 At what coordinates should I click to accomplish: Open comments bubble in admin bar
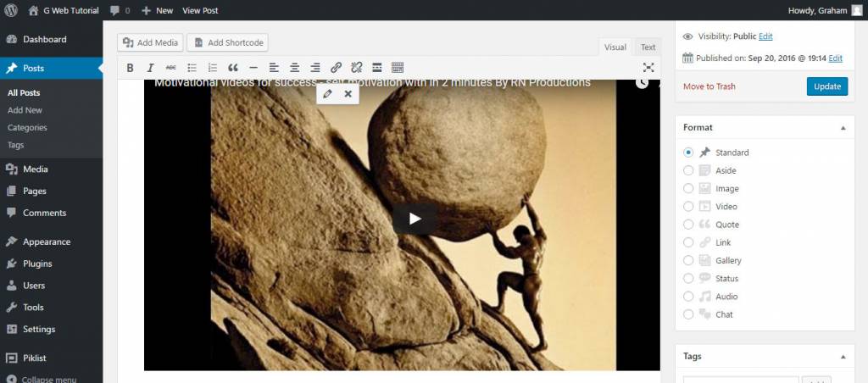click(x=120, y=10)
